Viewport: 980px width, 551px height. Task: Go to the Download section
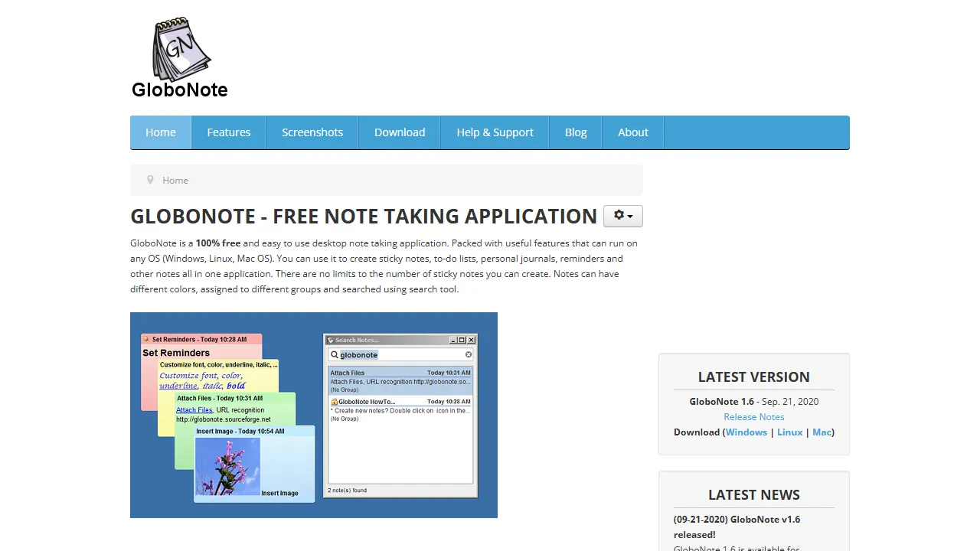pyautogui.click(x=400, y=132)
